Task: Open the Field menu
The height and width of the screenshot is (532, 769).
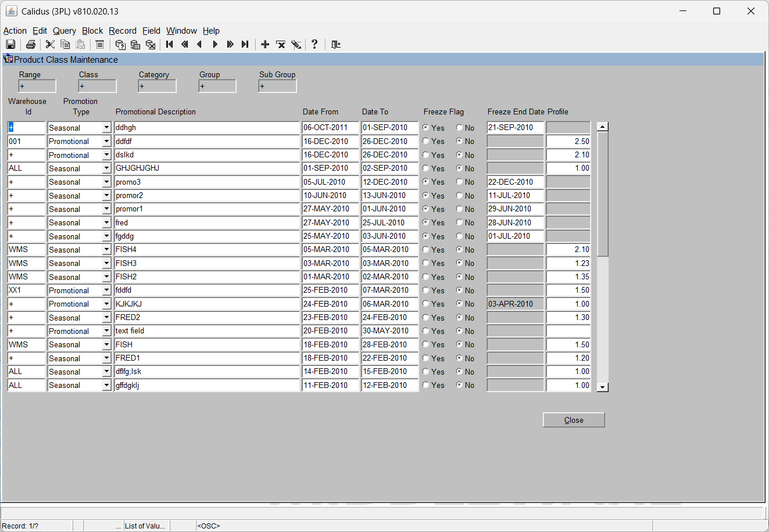Action: [x=151, y=31]
